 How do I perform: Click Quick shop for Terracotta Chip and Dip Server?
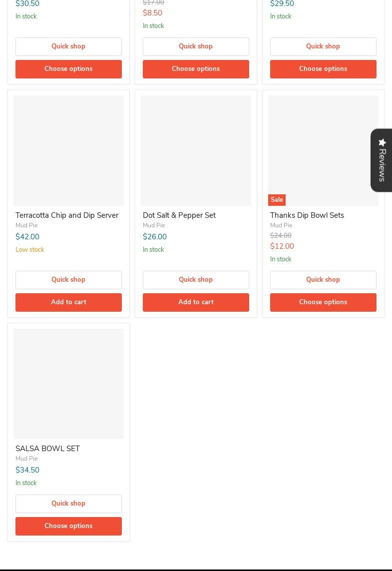pos(68,280)
